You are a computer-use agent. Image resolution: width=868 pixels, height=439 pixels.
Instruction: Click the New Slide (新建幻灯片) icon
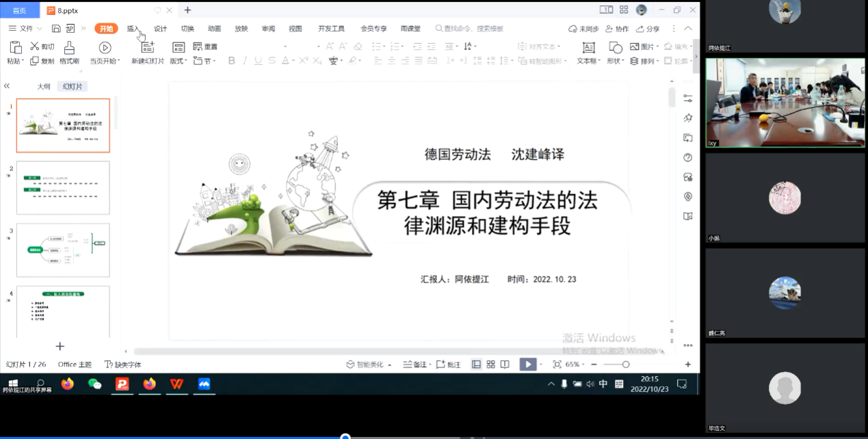(148, 47)
